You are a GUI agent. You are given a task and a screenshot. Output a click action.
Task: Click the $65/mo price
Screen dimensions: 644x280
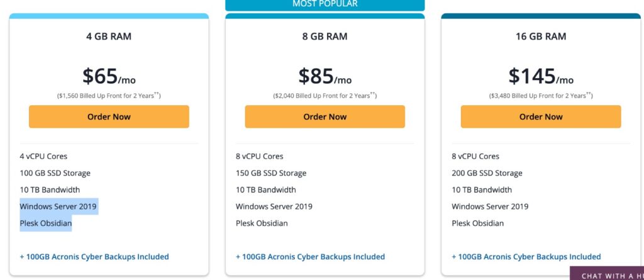coord(109,77)
